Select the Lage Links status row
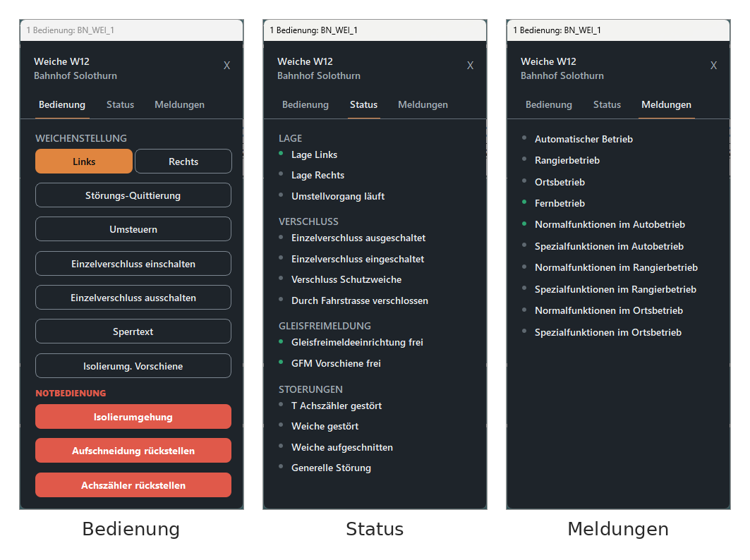This screenshot has height=560, width=750. pyautogui.click(x=308, y=154)
